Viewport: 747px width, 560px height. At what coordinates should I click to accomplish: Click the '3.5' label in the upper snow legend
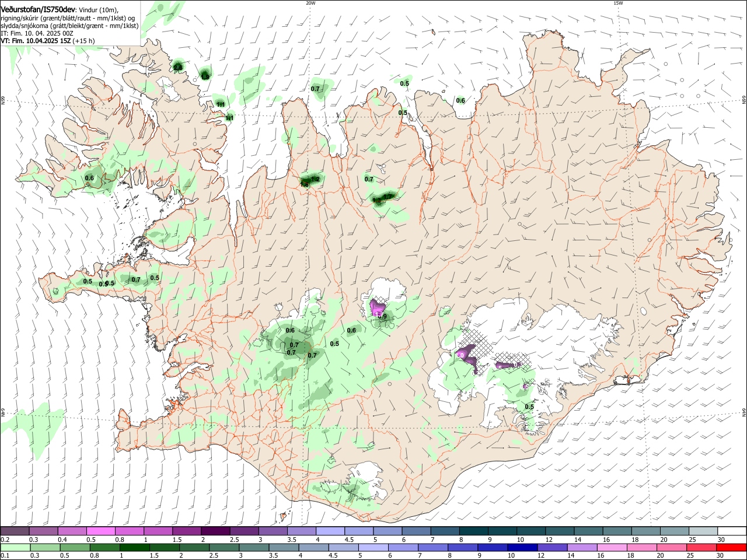pos(292,540)
